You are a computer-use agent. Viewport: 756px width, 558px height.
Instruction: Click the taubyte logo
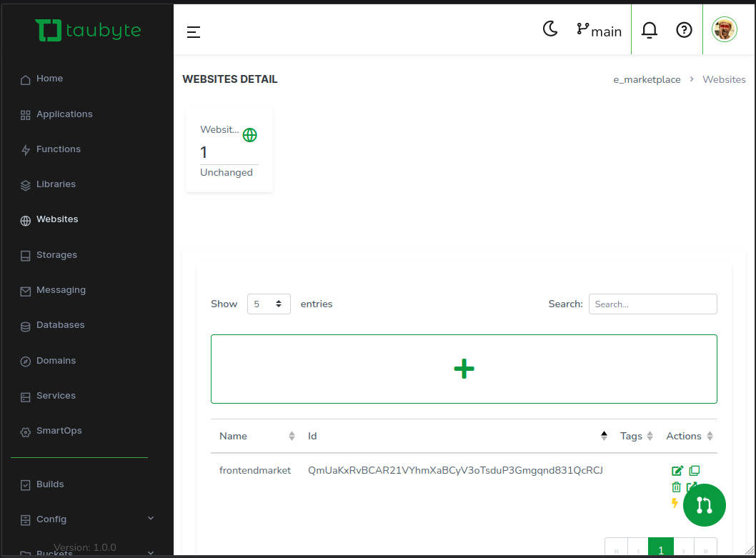[88, 31]
